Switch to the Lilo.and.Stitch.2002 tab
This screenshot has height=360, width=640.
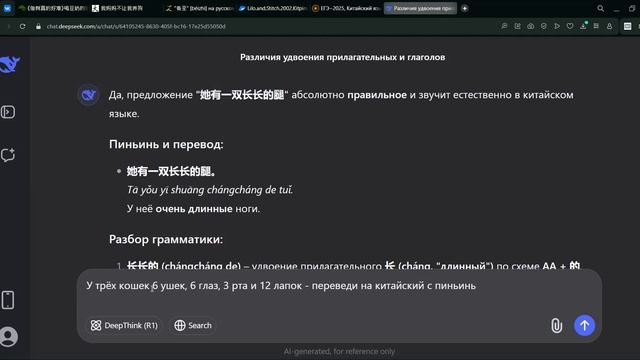[x=273, y=8]
